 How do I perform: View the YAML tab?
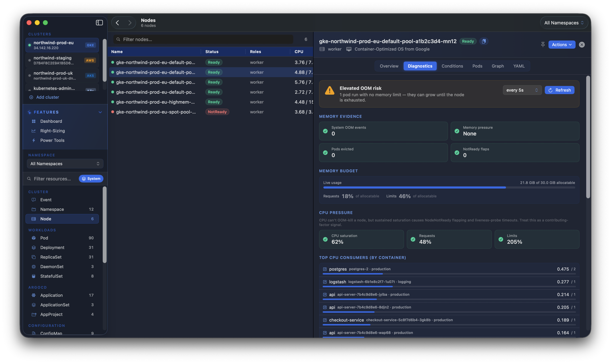[x=519, y=66]
